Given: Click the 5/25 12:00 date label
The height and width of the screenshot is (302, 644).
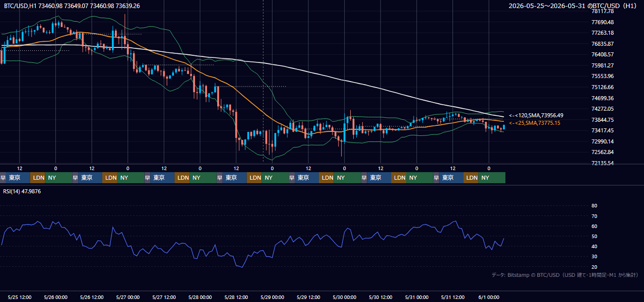Looking at the screenshot, I should click(20, 297).
